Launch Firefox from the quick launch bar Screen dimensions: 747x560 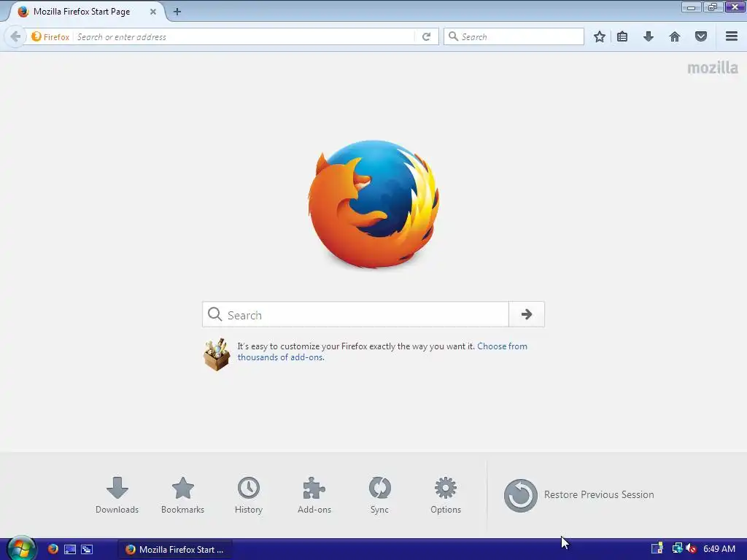pos(53,549)
